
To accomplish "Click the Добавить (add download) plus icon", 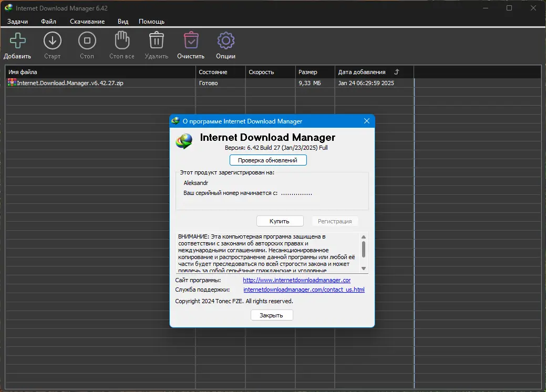I will [17, 41].
